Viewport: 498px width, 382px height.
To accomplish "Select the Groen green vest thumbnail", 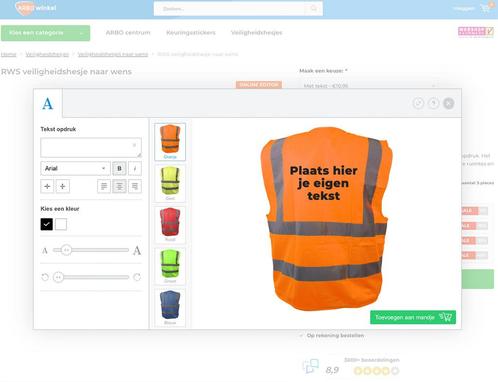I will [170, 266].
